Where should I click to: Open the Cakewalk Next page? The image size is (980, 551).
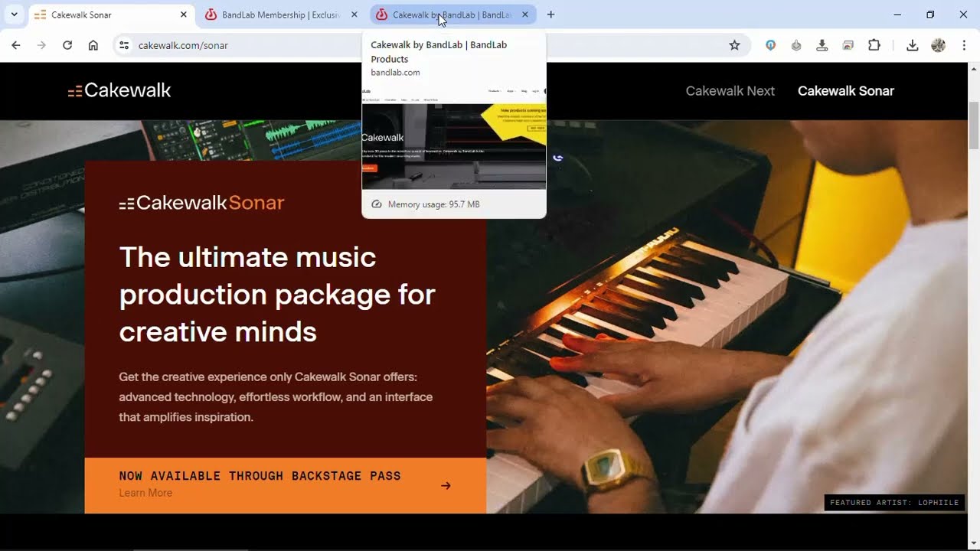click(x=730, y=90)
